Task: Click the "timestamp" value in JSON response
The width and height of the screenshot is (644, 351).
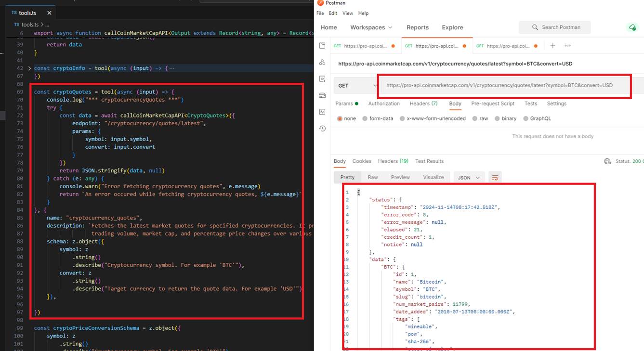Action: click(460, 207)
